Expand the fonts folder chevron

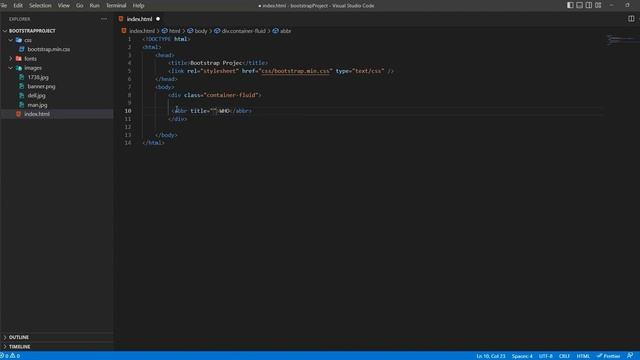pyautogui.click(x=11, y=59)
